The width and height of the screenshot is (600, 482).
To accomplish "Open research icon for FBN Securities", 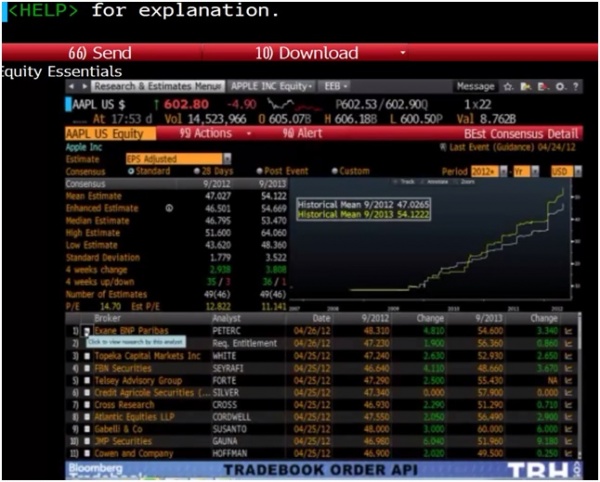I will [87, 368].
